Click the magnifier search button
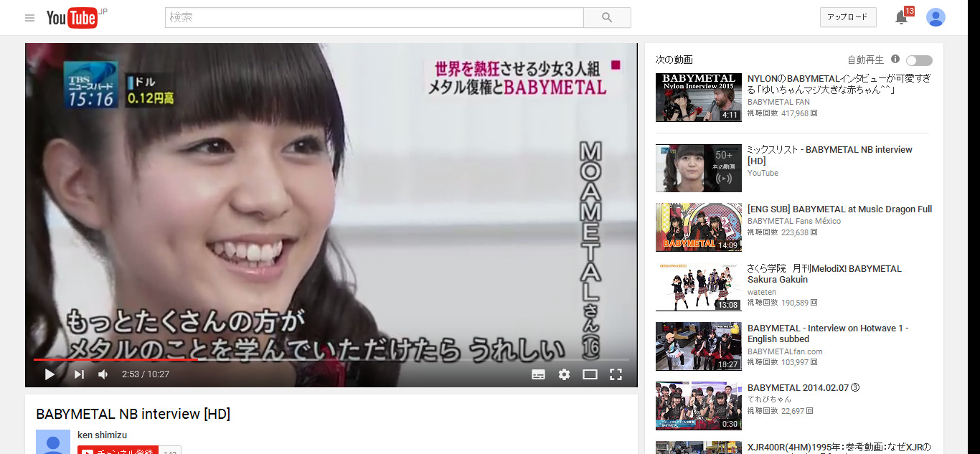Image resolution: width=980 pixels, height=454 pixels. tap(607, 17)
